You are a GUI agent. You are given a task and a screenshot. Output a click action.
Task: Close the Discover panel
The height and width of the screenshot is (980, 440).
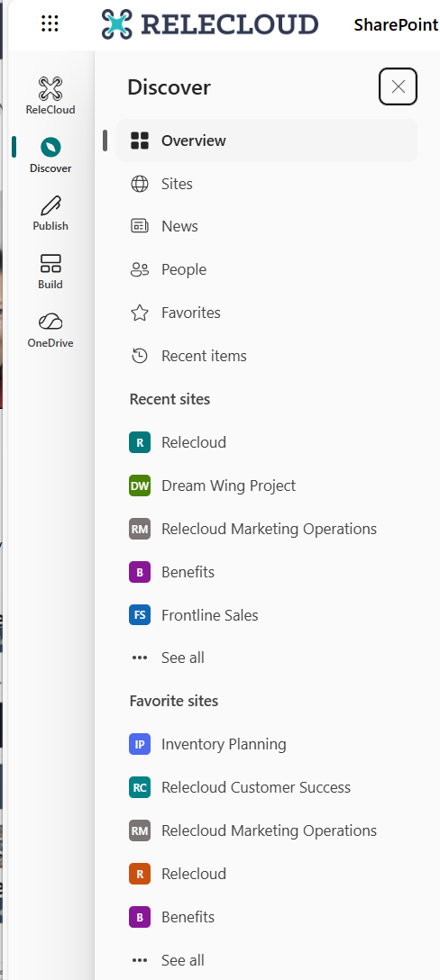coord(398,86)
